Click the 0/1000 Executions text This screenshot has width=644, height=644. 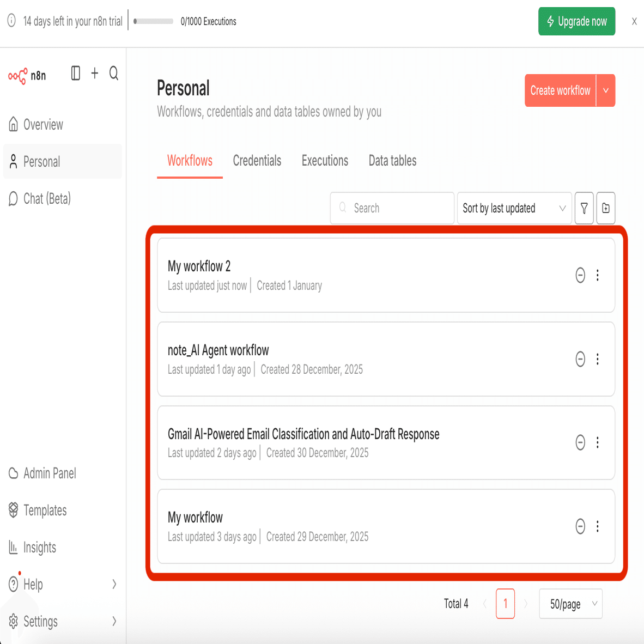click(x=208, y=21)
